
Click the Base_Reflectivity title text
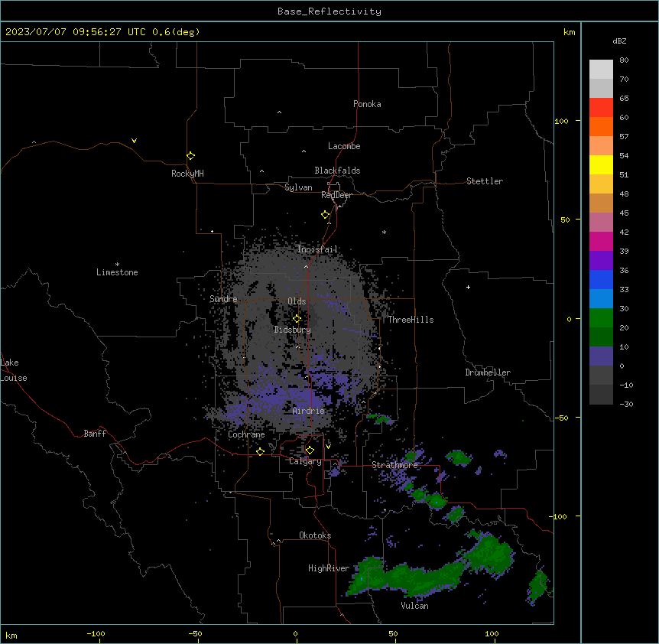click(x=329, y=11)
